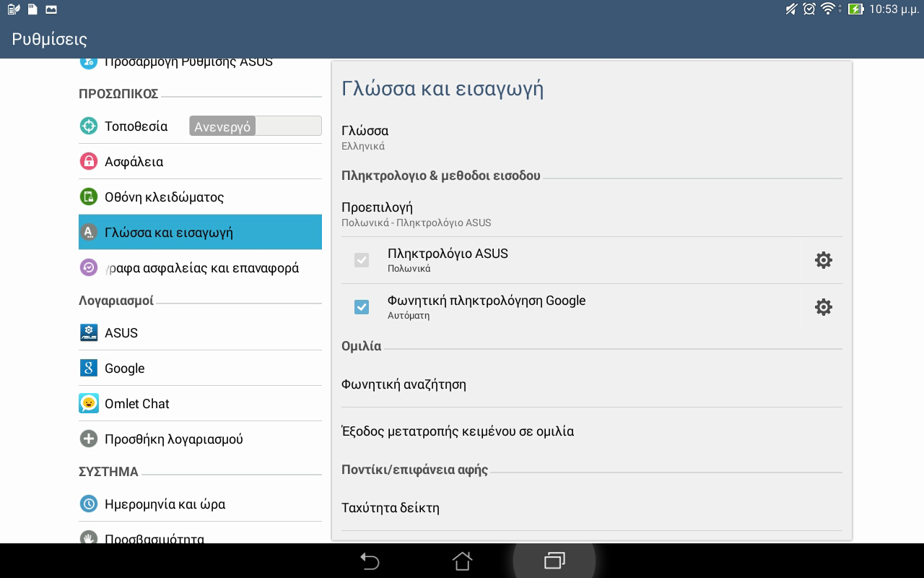Tap the Location target icon
The width and height of the screenshot is (924, 578).
coord(88,126)
